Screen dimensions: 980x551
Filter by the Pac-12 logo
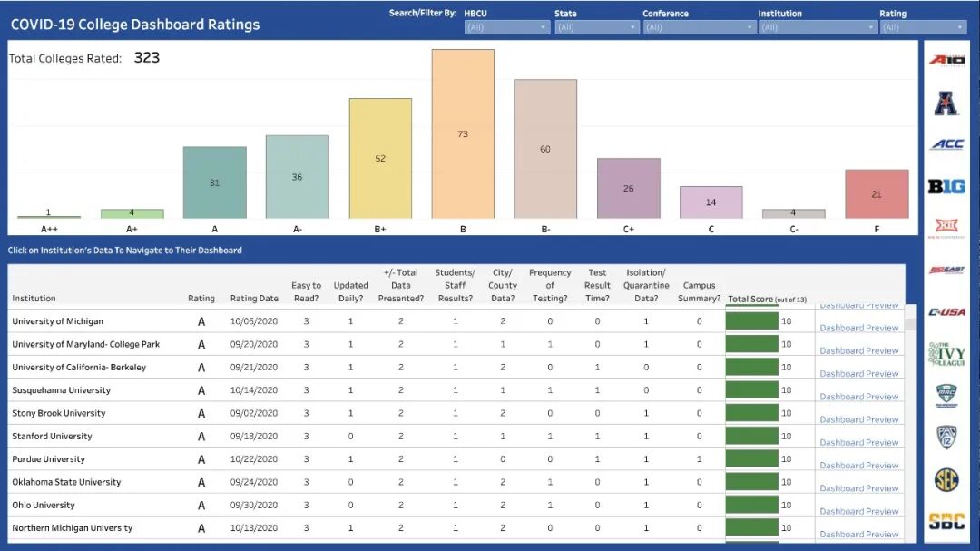[946, 438]
